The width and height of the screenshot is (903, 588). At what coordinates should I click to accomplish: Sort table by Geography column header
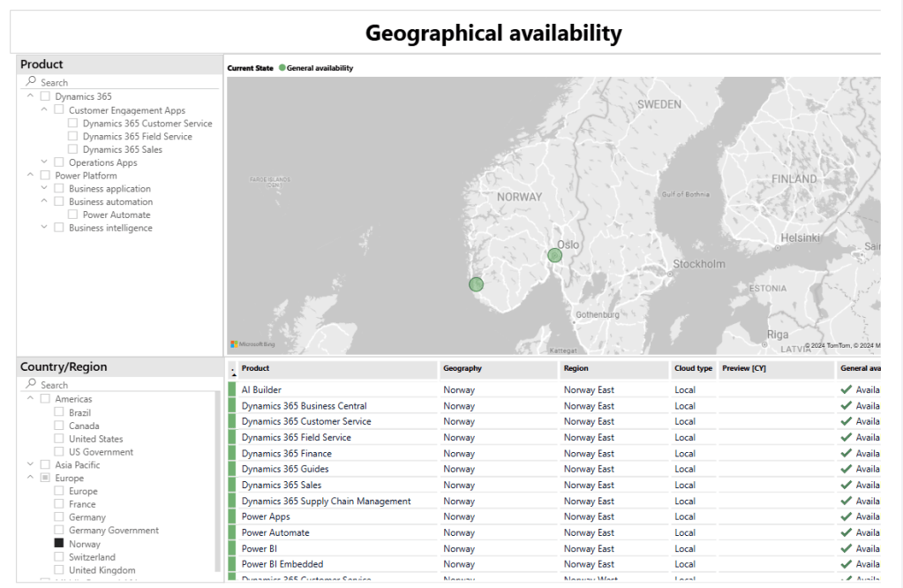[463, 369]
